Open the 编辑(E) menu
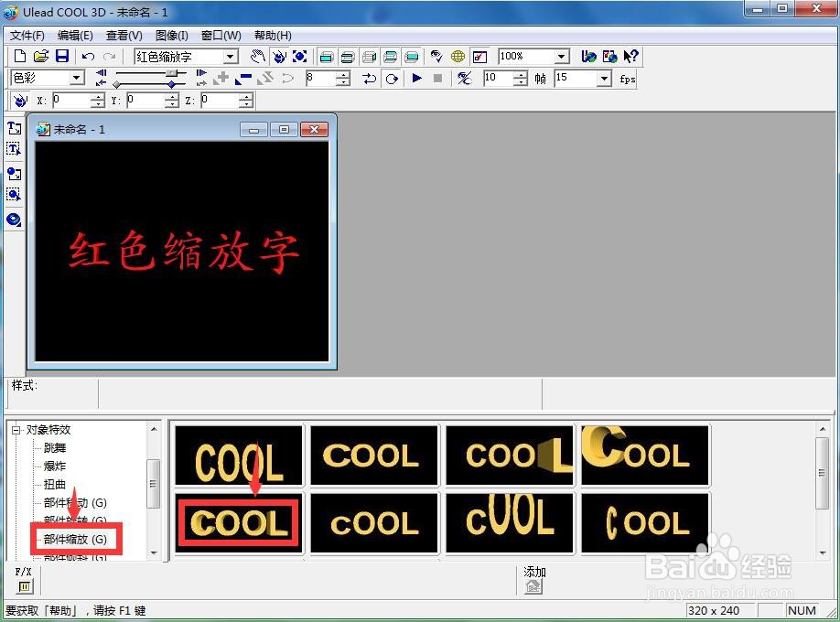The width and height of the screenshot is (840, 622). click(x=75, y=36)
